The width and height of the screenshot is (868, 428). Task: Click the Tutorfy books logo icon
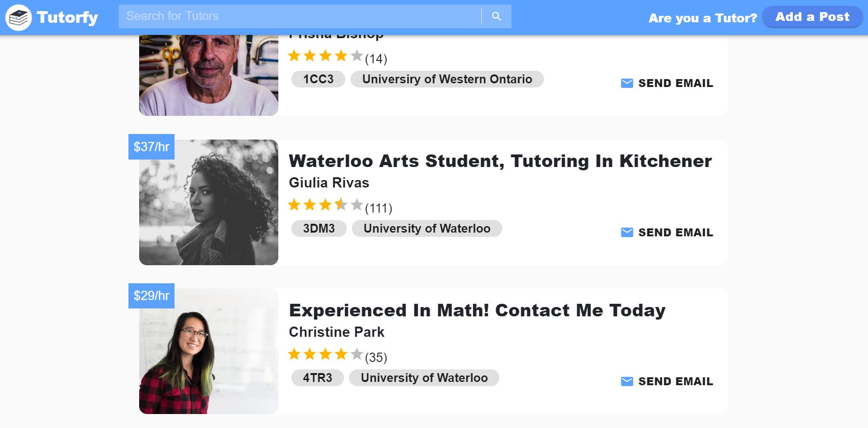coord(19,18)
